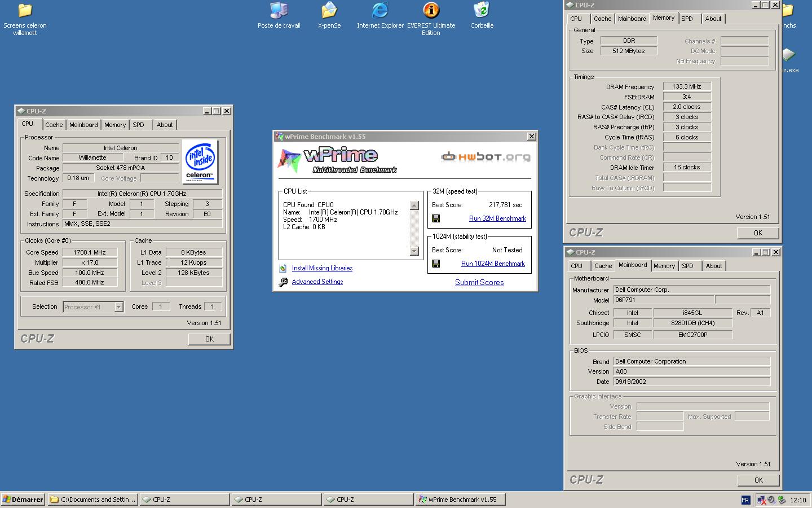The image size is (812, 508).
Task: Activate wPrime Benchmark taskbar button
Action: 460,500
